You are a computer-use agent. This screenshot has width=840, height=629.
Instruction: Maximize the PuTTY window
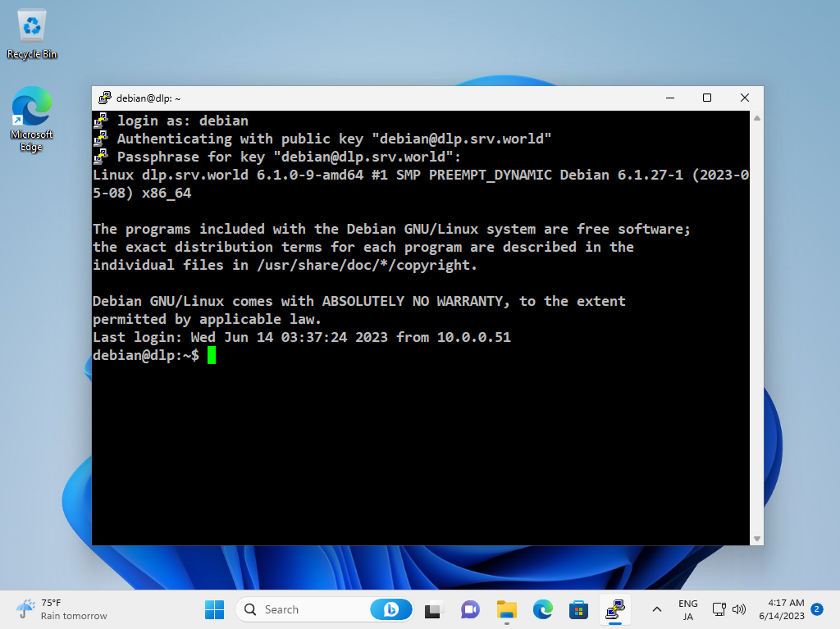[707, 98]
